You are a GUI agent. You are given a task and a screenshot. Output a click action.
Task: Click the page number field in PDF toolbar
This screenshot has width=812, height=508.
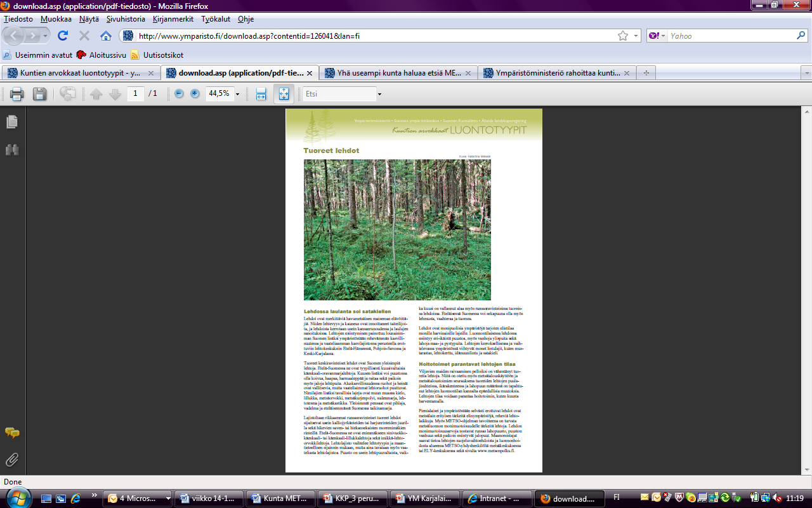pyautogui.click(x=135, y=94)
